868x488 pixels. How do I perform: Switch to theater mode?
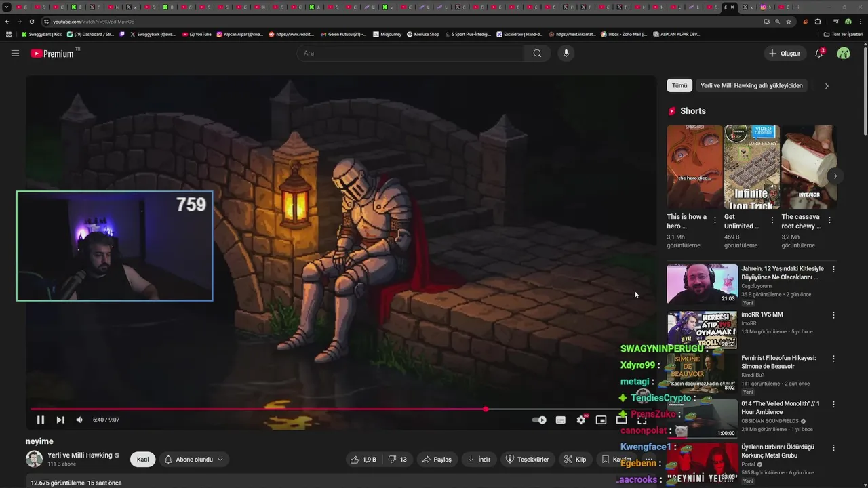621,420
